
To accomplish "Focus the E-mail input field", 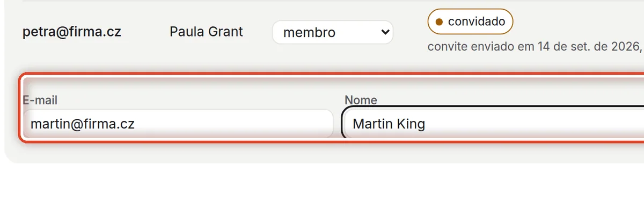I will pos(178,124).
